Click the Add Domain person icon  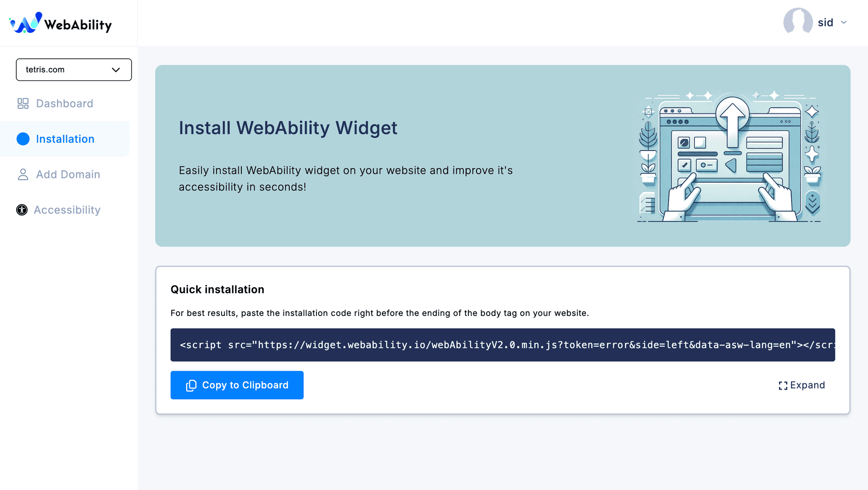(23, 174)
